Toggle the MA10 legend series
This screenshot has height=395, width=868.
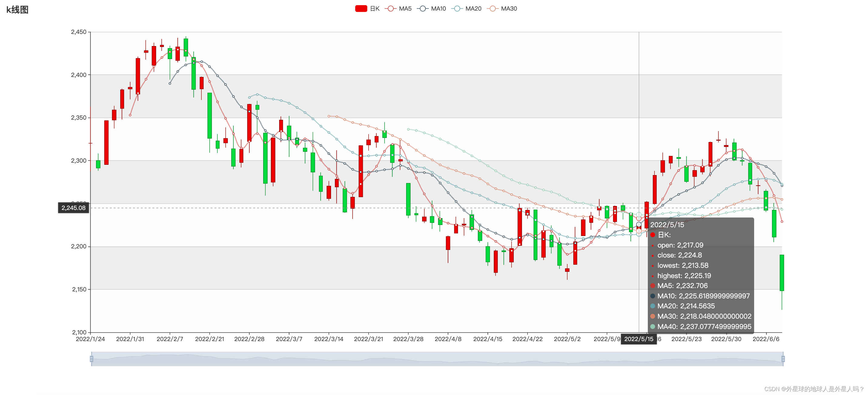point(431,9)
